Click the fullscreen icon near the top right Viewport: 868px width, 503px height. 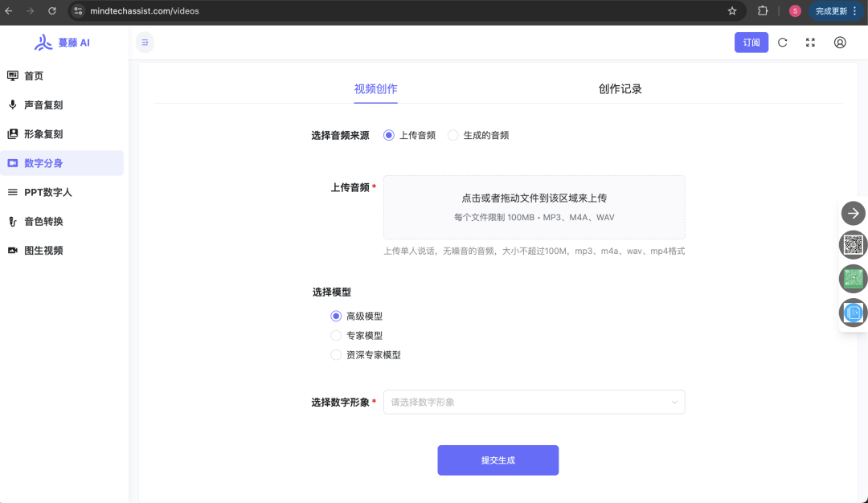[810, 42]
